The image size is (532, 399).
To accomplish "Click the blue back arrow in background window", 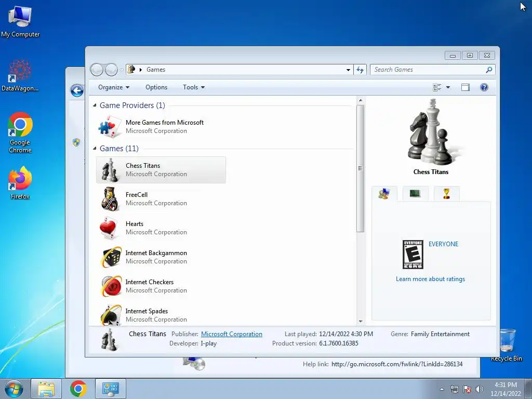I will pos(77,90).
